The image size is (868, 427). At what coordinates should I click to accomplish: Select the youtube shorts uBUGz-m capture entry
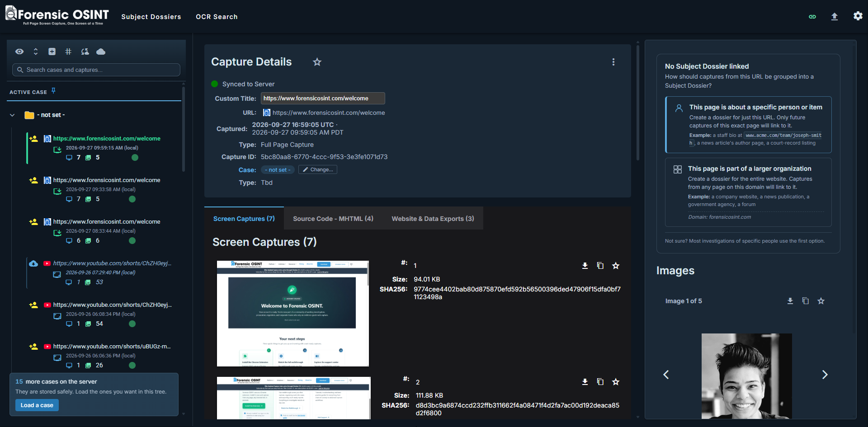pyautogui.click(x=104, y=356)
